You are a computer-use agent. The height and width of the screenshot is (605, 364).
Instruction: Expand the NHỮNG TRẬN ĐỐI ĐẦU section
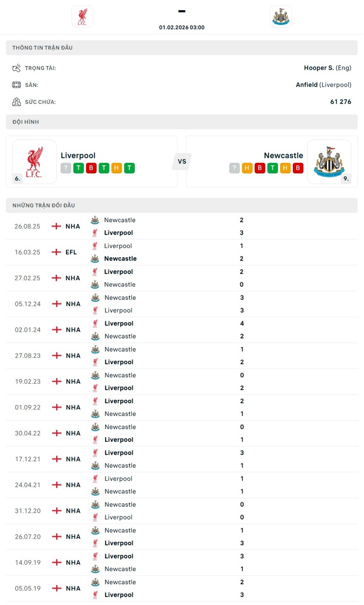pos(182,205)
